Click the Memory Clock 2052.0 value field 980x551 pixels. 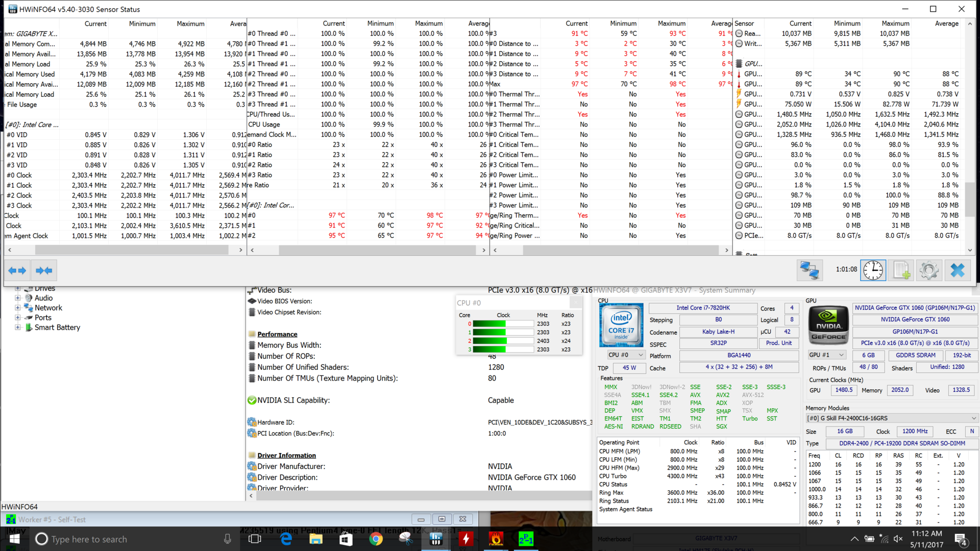click(900, 390)
